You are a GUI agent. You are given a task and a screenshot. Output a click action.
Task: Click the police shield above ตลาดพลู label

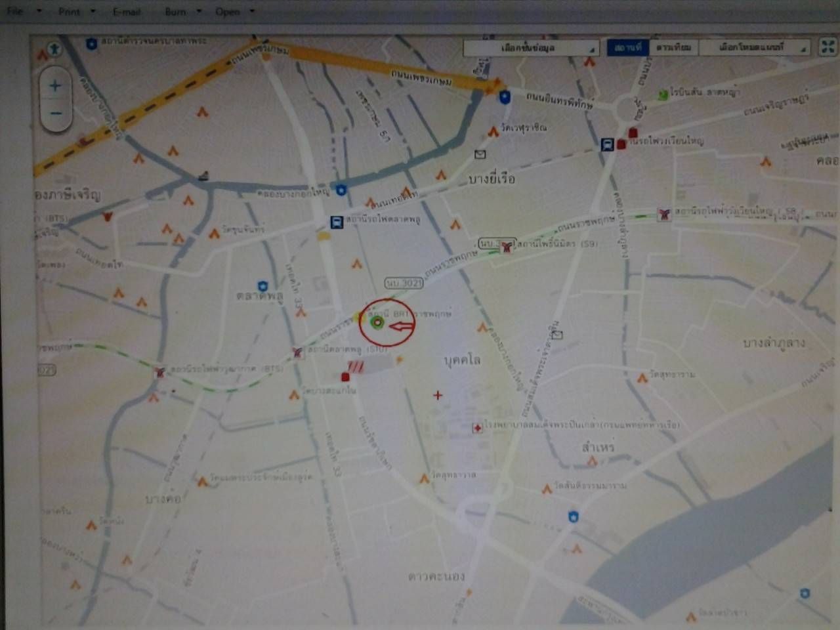click(x=263, y=285)
